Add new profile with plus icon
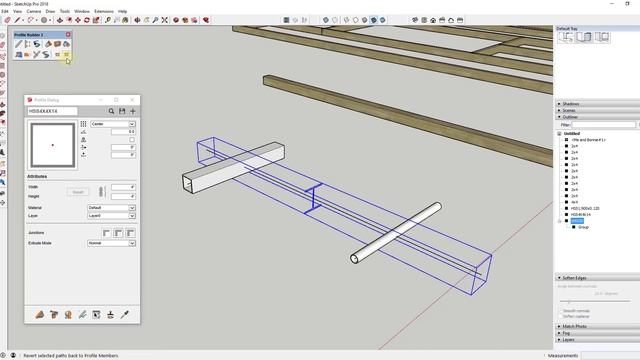Screen dimensions: 640x360 [x=133, y=111]
